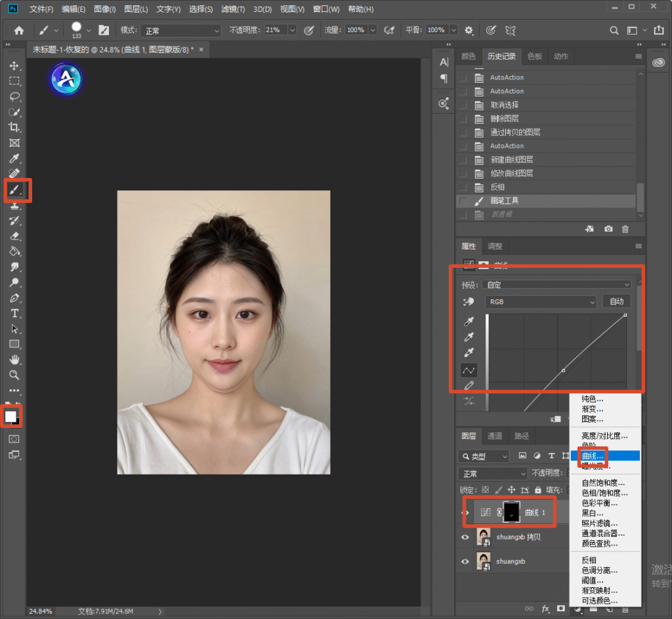Select the Rectangular Marquee tool
This screenshot has height=619, width=672.
[x=14, y=81]
